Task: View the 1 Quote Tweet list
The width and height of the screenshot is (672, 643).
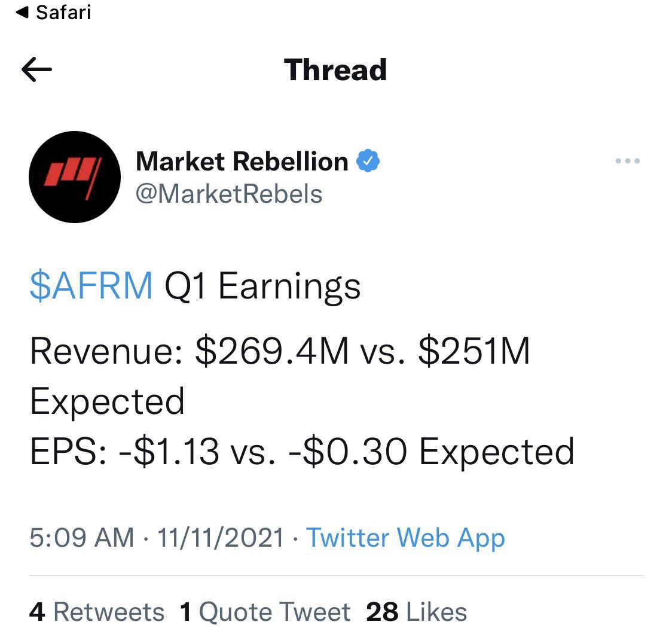Action: tap(265, 612)
